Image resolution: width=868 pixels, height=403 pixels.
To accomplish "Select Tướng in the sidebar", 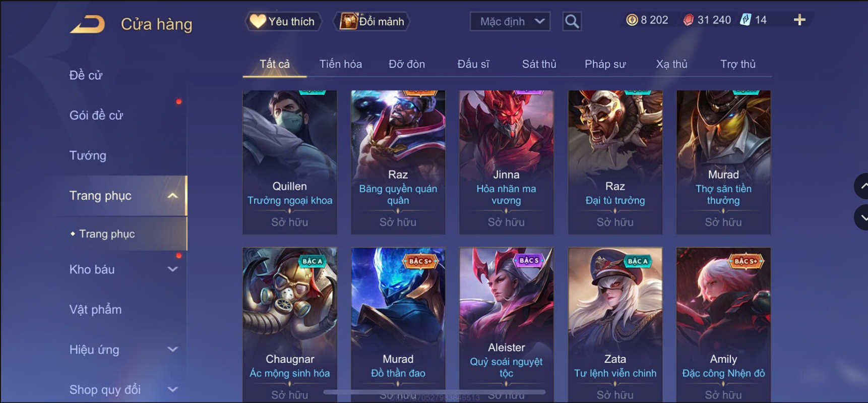I will [88, 155].
